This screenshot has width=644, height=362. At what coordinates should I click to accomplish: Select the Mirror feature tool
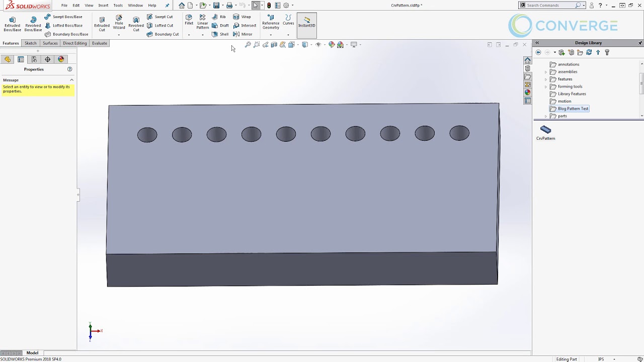click(x=243, y=34)
